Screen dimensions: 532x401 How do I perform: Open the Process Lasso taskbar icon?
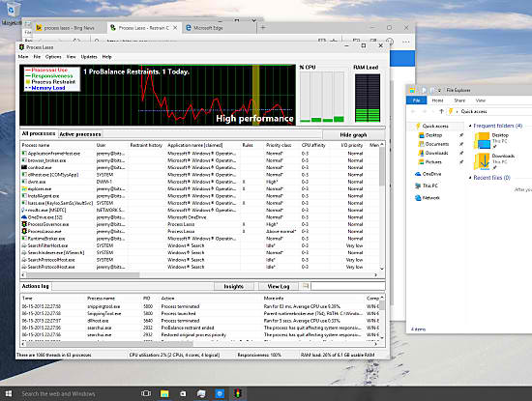tap(238, 393)
